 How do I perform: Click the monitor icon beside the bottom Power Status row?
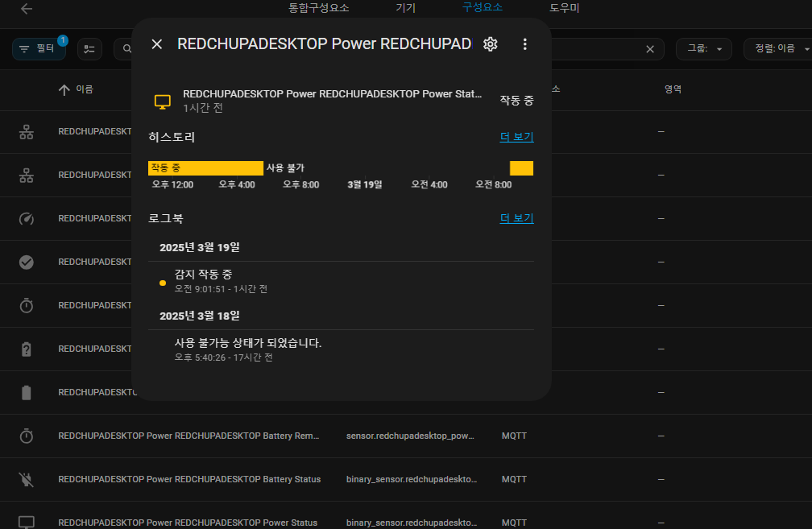[27, 523]
